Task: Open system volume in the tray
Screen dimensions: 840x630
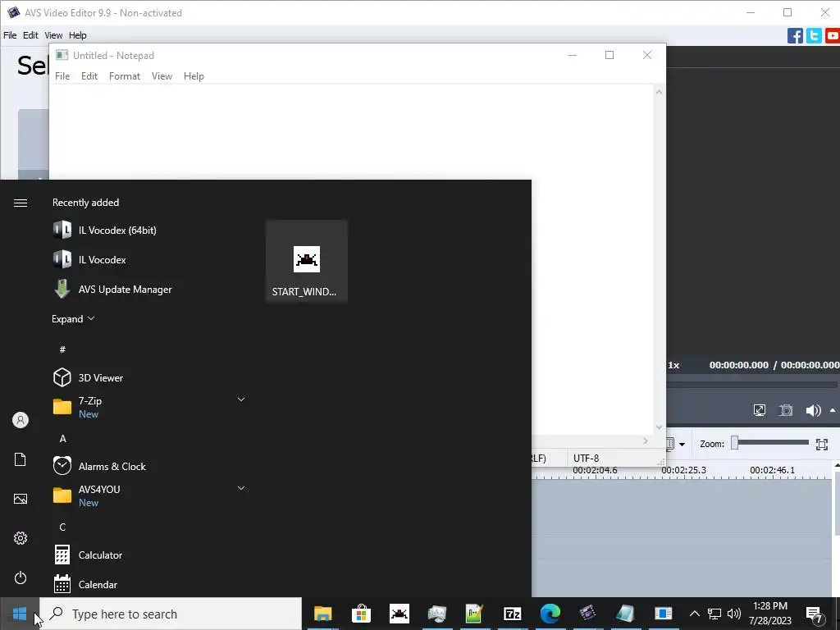Action: (x=734, y=614)
